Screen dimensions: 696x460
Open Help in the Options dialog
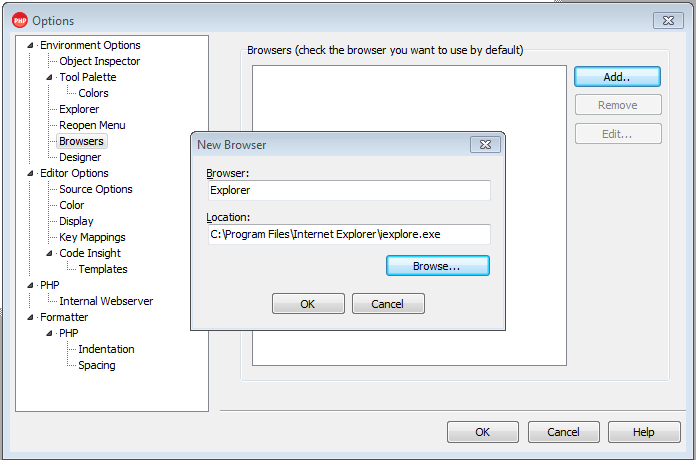(x=644, y=432)
